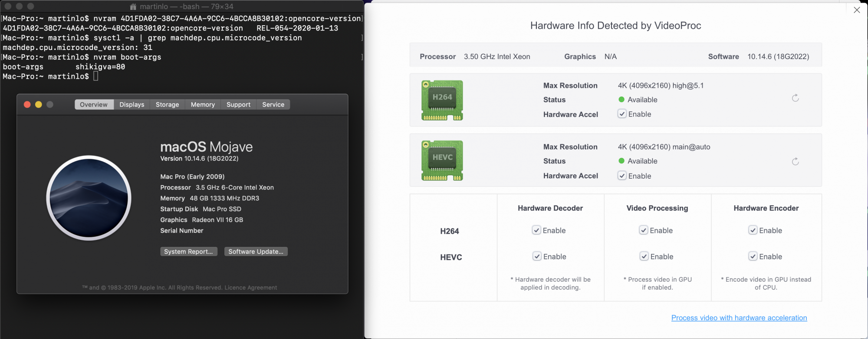Toggle H264 Video Processing Enable checkbox
The height and width of the screenshot is (339, 868).
644,230
